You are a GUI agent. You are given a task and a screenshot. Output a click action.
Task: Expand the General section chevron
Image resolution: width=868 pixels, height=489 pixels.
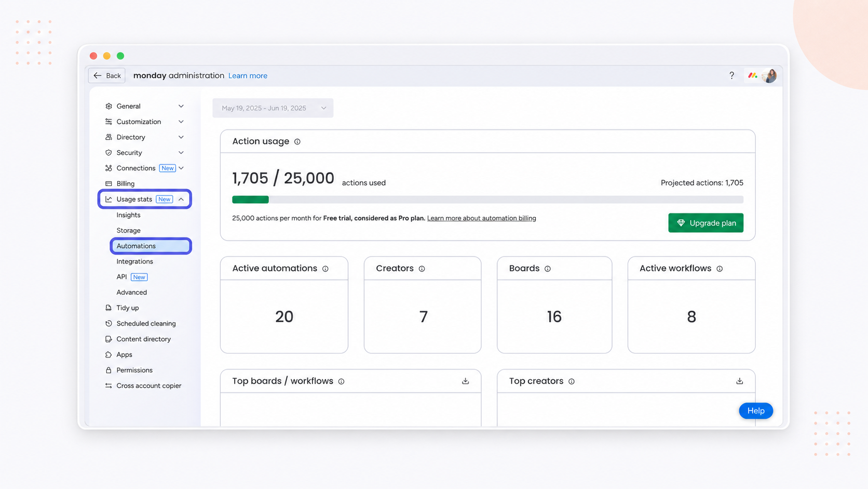181,106
